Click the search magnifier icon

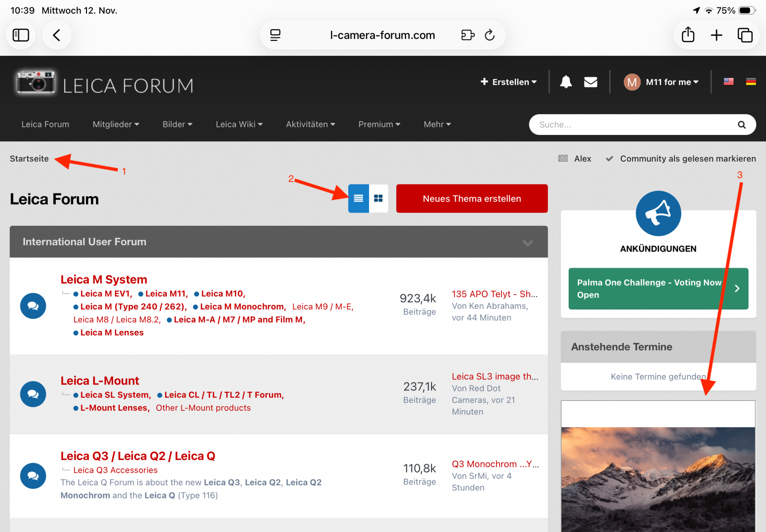point(741,125)
